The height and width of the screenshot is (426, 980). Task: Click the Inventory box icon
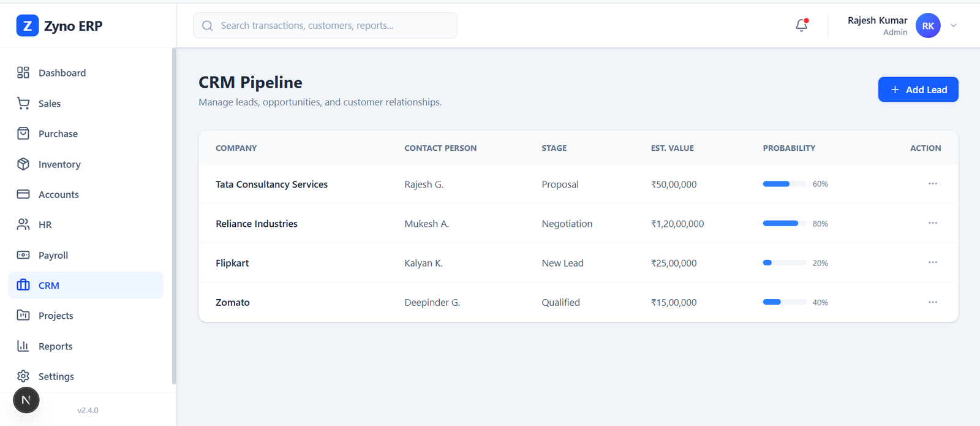(x=23, y=164)
